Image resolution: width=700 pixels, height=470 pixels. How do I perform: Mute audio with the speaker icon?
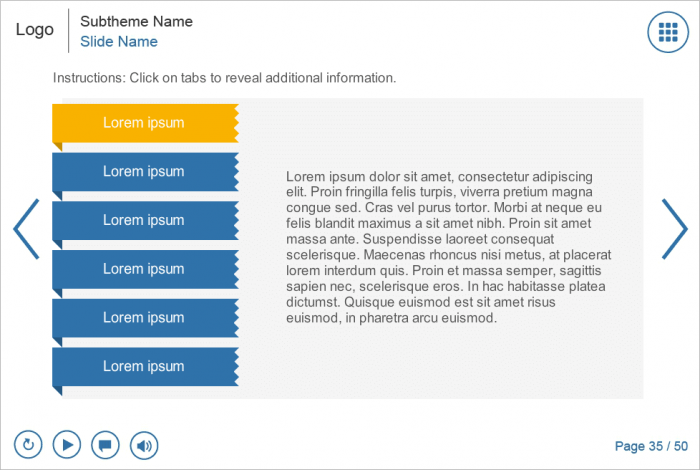[144, 444]
